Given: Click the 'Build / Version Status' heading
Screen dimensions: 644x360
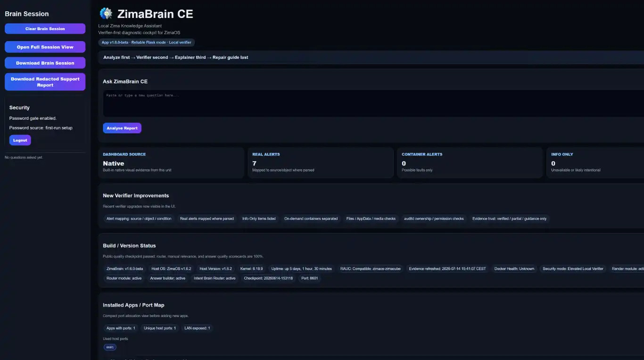Looking at the screenshot, I should click(129, 246).
